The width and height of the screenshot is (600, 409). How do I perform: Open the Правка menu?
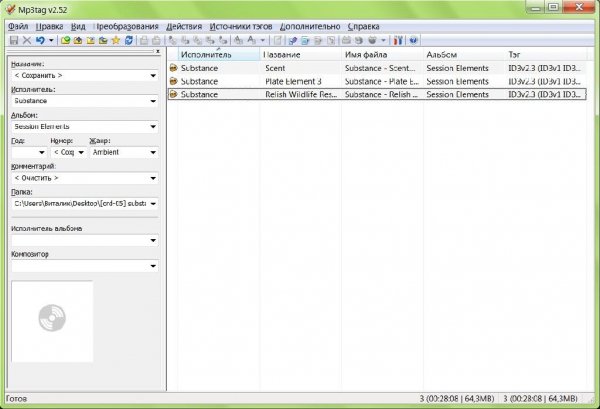point(49,26)
